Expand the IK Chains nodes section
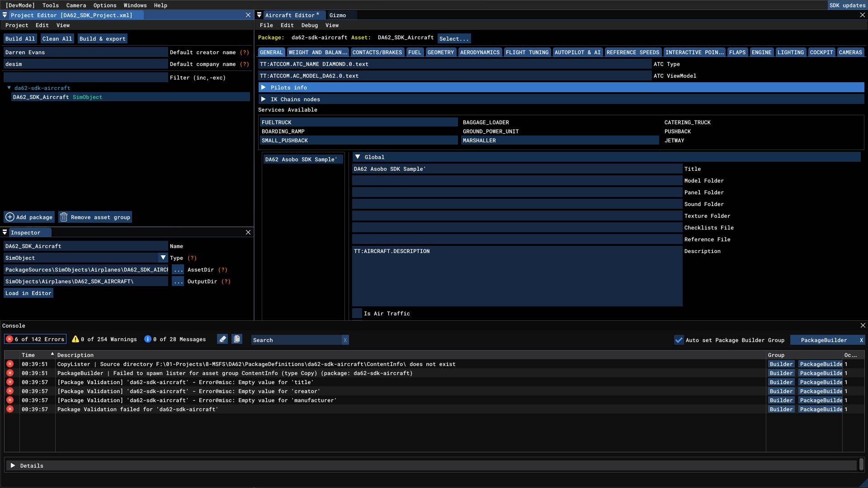Image resolution: width=868 pixels, height=488 pixels. pyautogui.click(x=264, y=99)
